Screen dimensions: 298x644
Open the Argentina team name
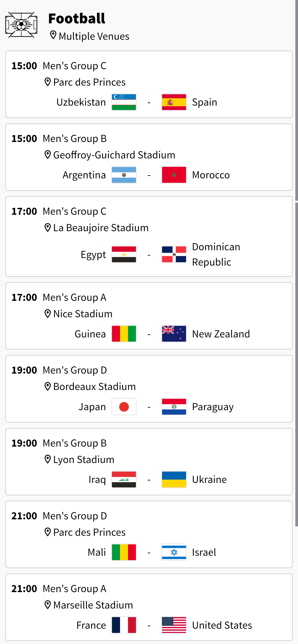click(84, 175)
